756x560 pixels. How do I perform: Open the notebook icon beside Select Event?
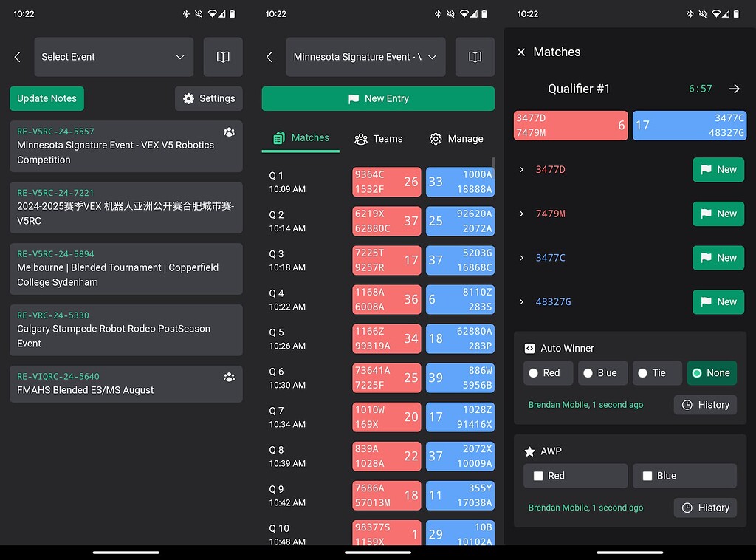coord(223,57)
